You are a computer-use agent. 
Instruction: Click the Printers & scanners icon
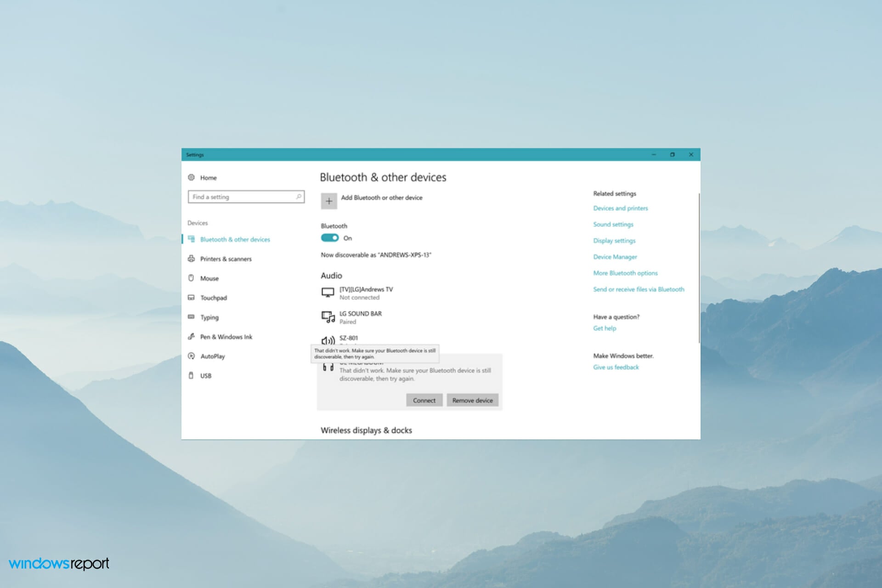pyautogui.click(x=191, y=259)
